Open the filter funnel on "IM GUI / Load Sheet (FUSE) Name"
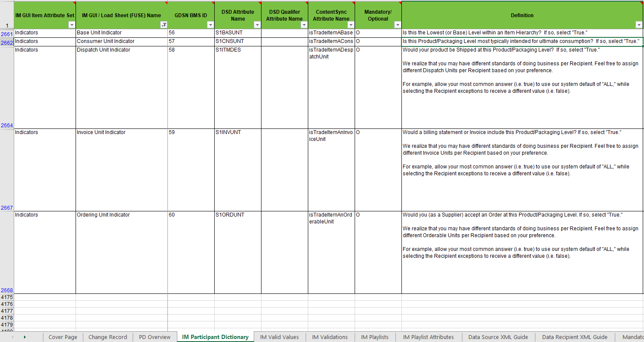Image resolution: width=644 pixels, height=342 pixels. [x=164, y=25]
